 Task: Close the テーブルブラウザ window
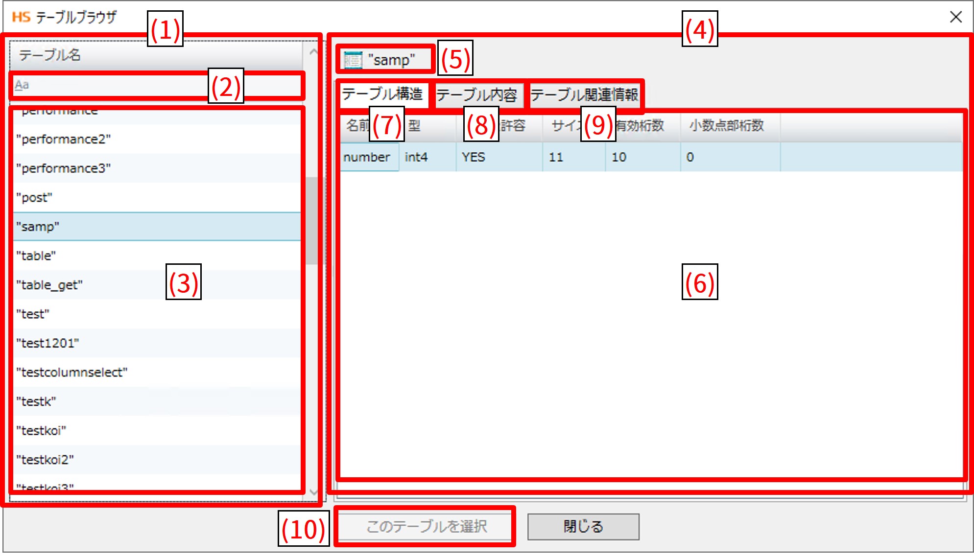tap(955, 17)
